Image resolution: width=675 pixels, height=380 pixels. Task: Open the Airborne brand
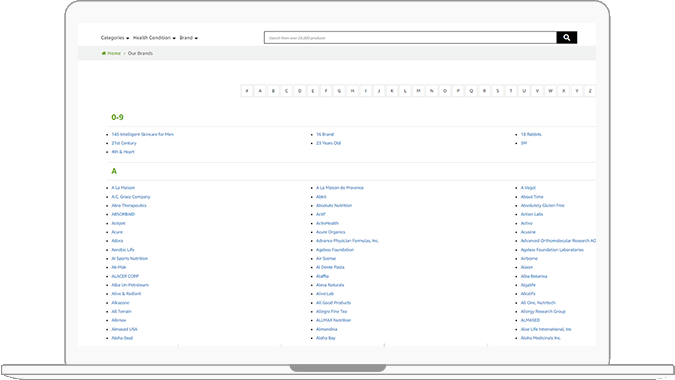point(529,259)
